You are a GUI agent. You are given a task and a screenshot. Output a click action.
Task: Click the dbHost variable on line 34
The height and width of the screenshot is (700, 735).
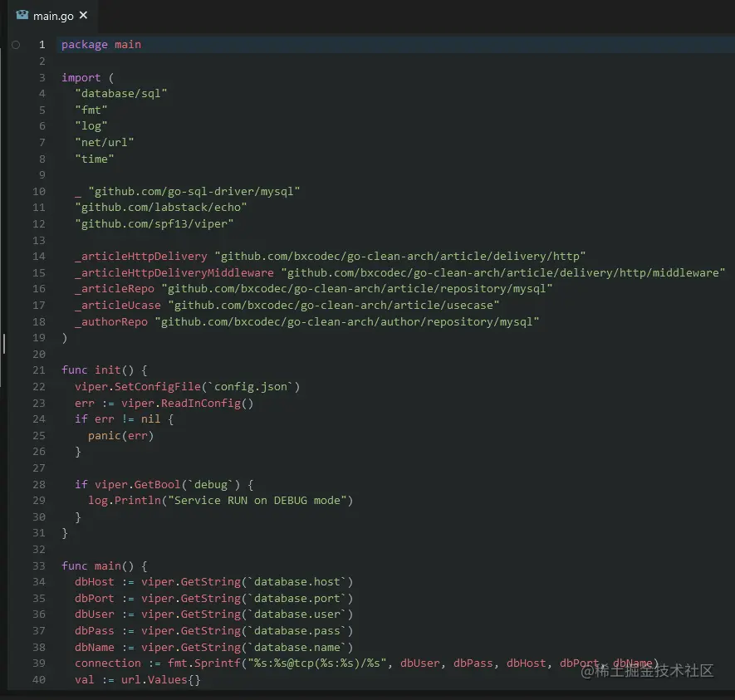pyautogui.click(x=94, y=582)
